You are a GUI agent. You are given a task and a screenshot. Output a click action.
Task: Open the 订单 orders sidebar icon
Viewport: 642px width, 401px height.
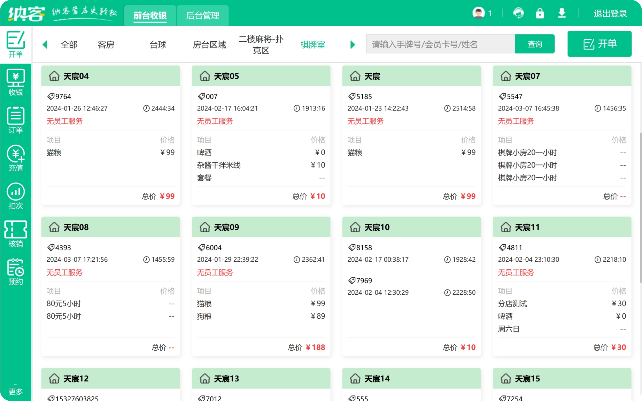point(15,120)
